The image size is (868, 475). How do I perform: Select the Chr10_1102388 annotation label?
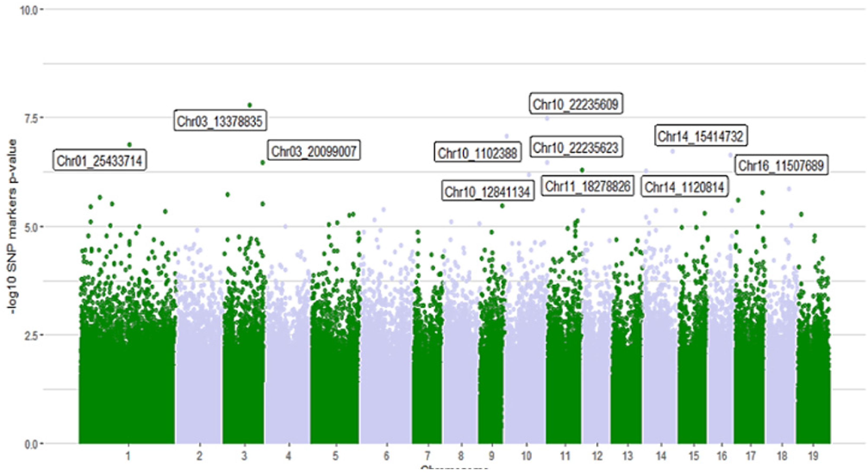click(477, 153)
